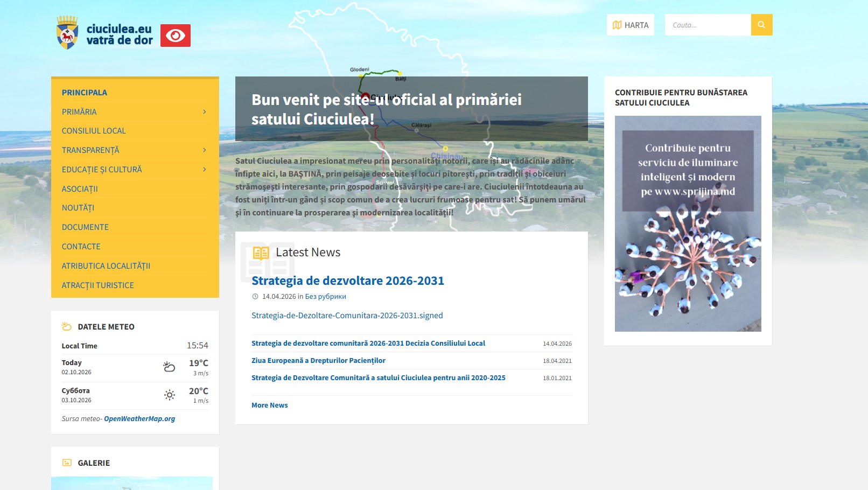Open the OpenWeatherMap.org source link

click(139, 418)
